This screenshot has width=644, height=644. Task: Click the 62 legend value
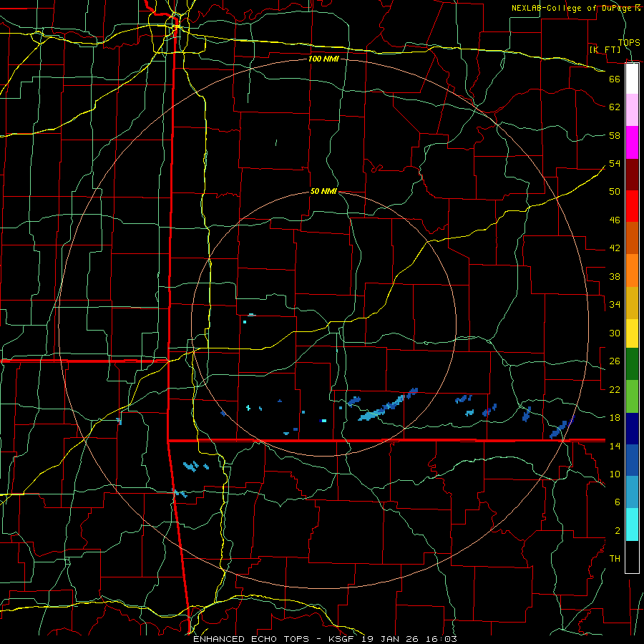(x=615, y=107)
